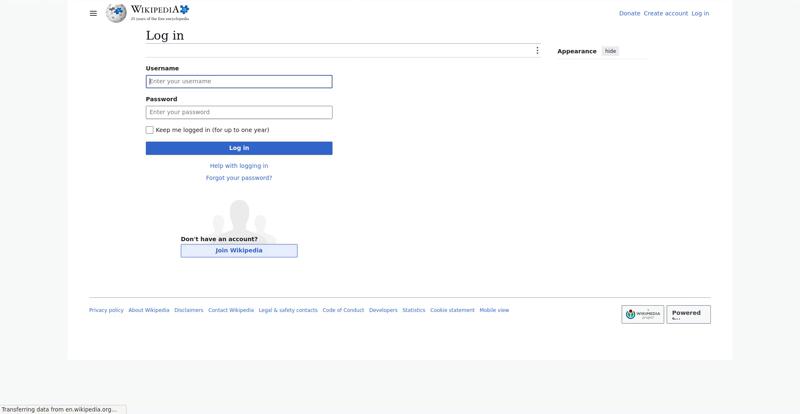Open the Donate link in header
This screenshot has height=414, width=800.
point(629,13)
